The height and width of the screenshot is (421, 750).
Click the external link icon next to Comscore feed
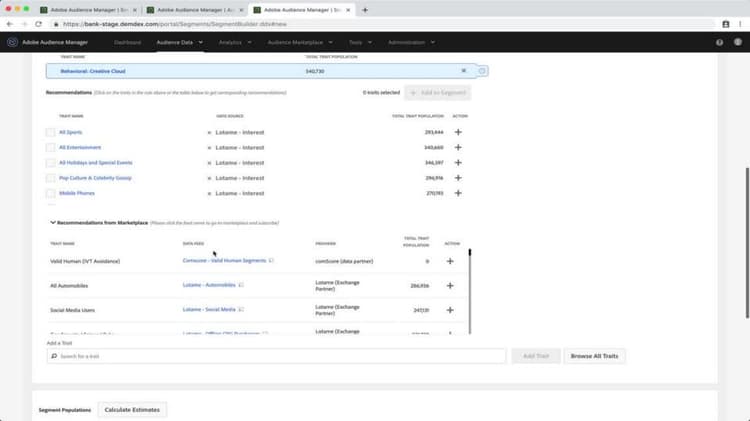271,261
